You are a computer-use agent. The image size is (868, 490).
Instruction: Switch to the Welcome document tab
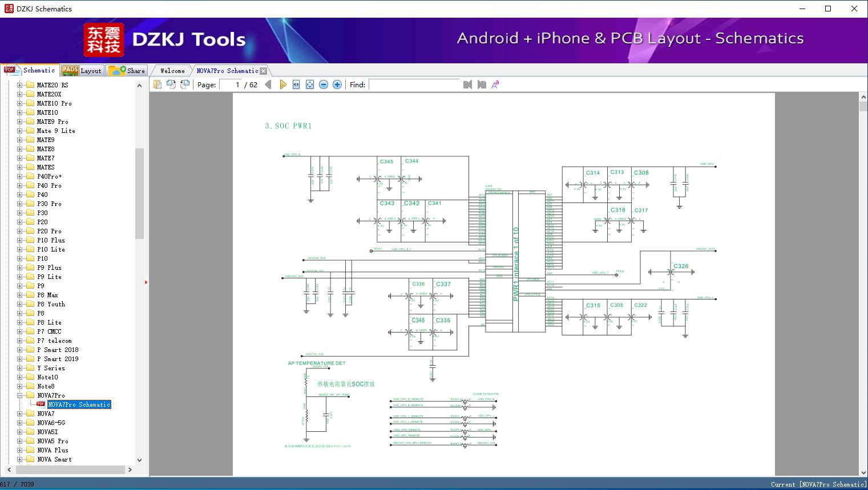point(172,71)
